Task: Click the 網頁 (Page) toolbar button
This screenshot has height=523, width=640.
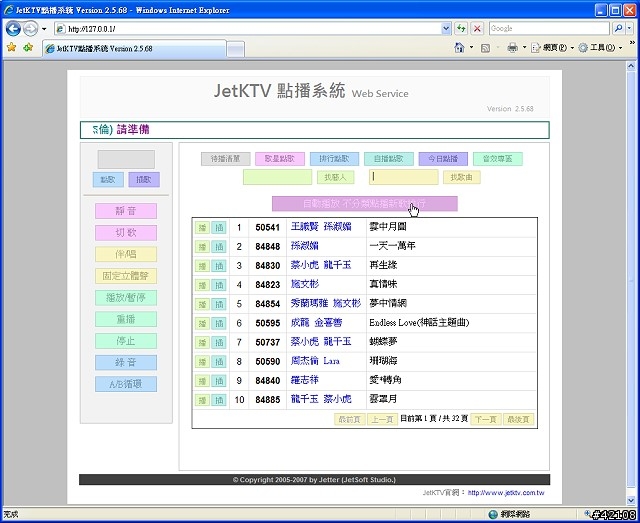Action: (x=549, y=48)
